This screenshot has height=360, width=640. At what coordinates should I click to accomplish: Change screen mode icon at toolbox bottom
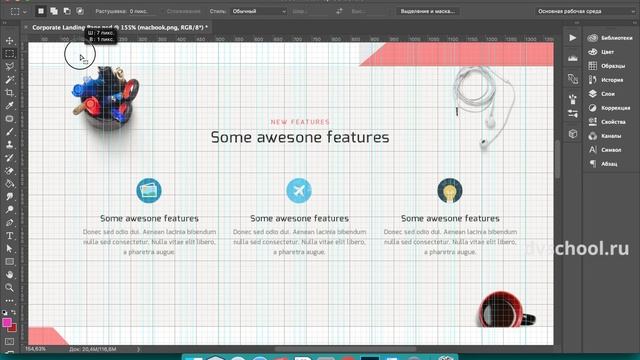[9, 351]
